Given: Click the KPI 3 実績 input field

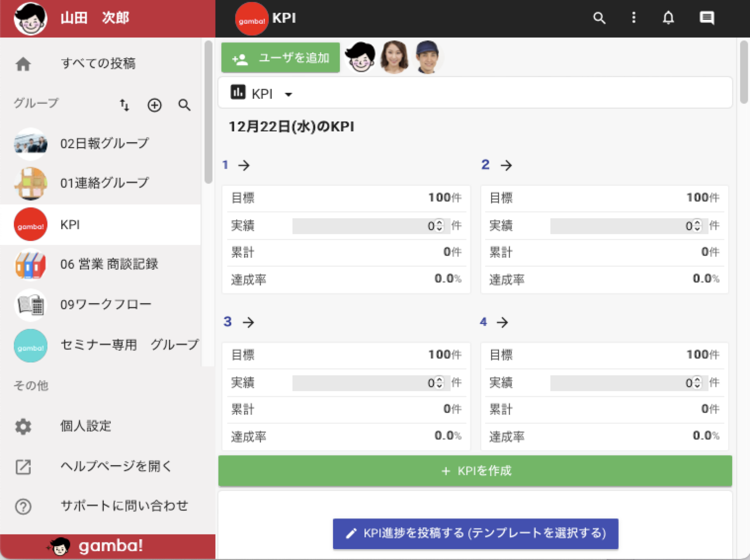Looking at the screenshot, I should pos(371,383).
